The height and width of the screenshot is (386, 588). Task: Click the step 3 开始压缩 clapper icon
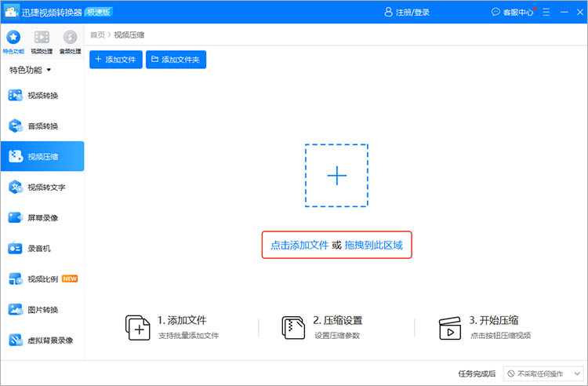point(450,328)
